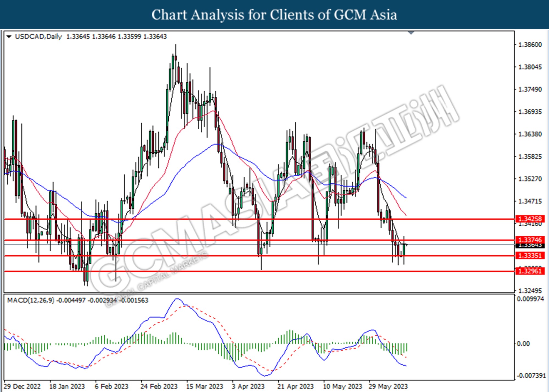
Task: Click the 15 Mar 2023 date label
Action: coord(205,386)
